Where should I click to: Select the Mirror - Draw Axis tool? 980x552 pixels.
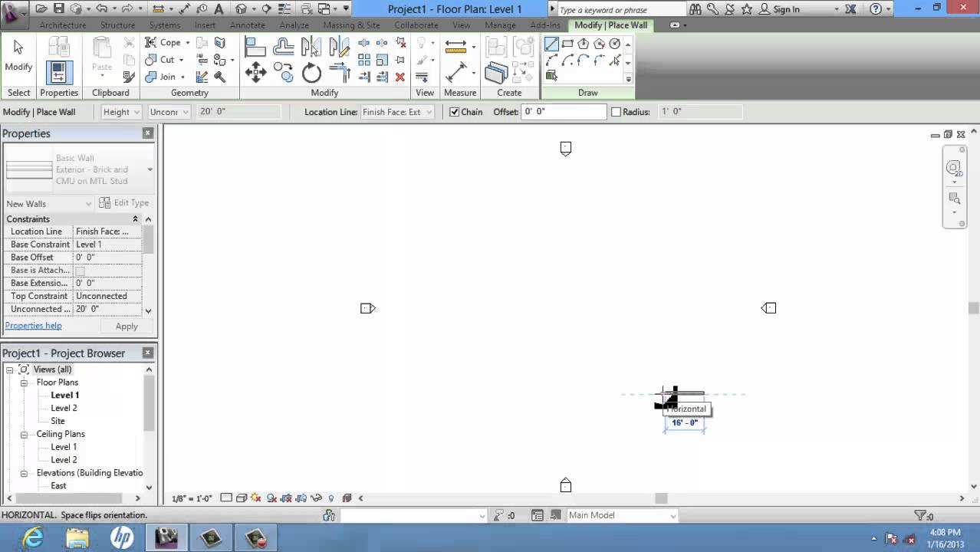339,48
